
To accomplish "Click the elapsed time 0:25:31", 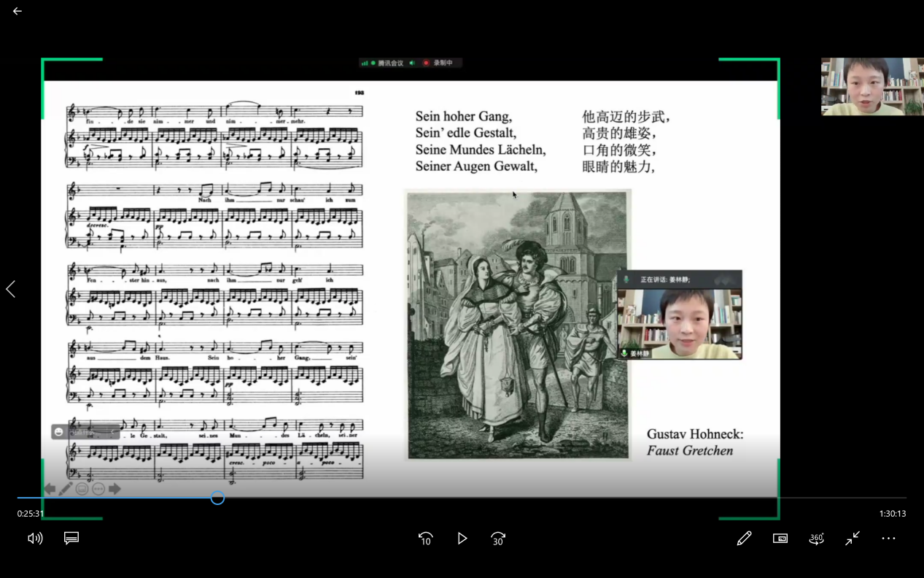I will click(31, 514).
